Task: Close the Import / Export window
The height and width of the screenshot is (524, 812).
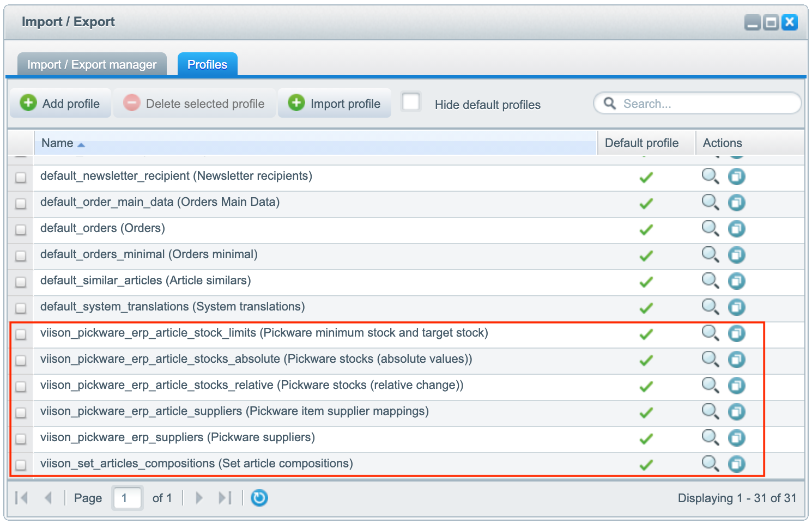Action: tap(790, 22)
